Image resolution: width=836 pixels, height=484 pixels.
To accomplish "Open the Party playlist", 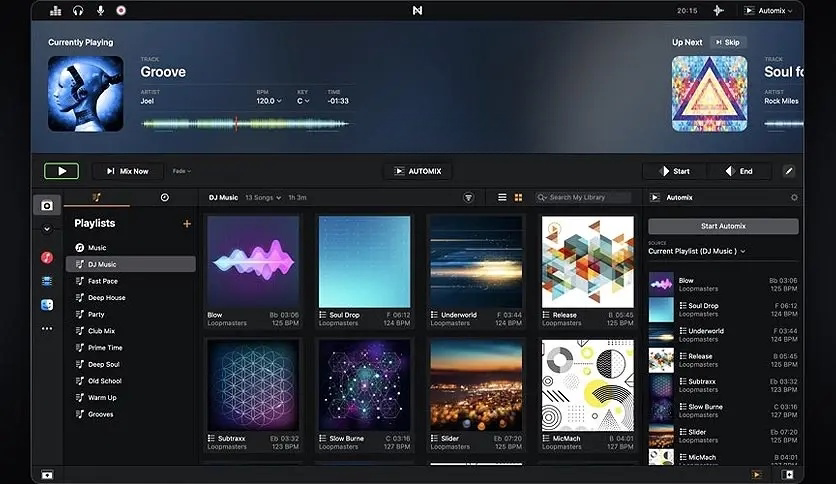I will (131, 314).
